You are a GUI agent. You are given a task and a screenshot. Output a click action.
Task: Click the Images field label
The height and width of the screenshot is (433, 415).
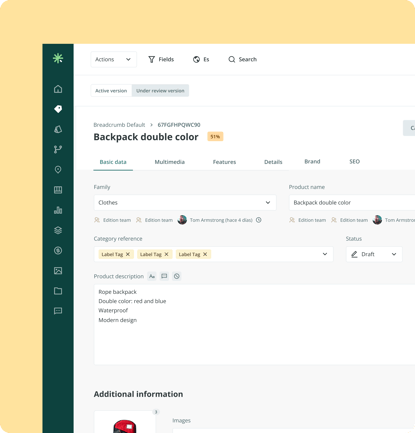[181, 421]
